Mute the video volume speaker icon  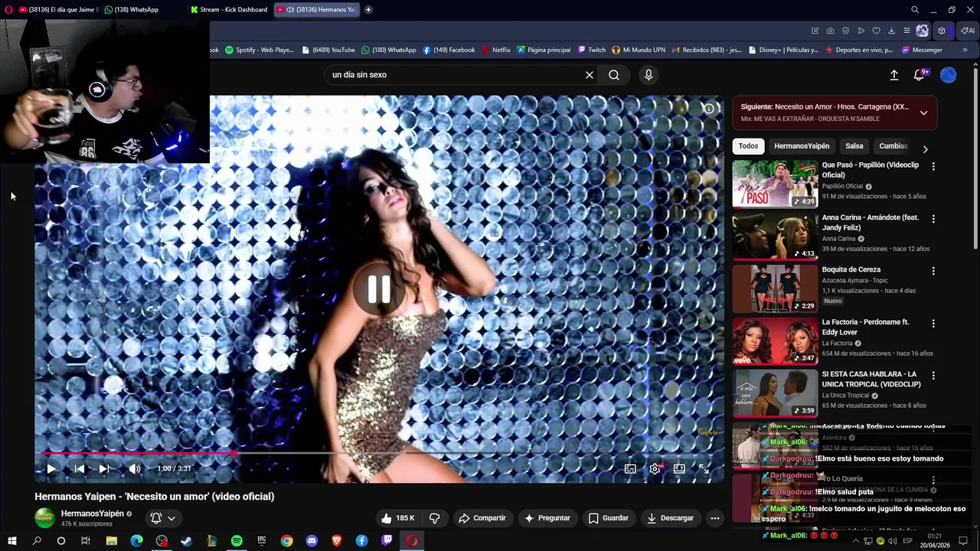tap(135, 468)
